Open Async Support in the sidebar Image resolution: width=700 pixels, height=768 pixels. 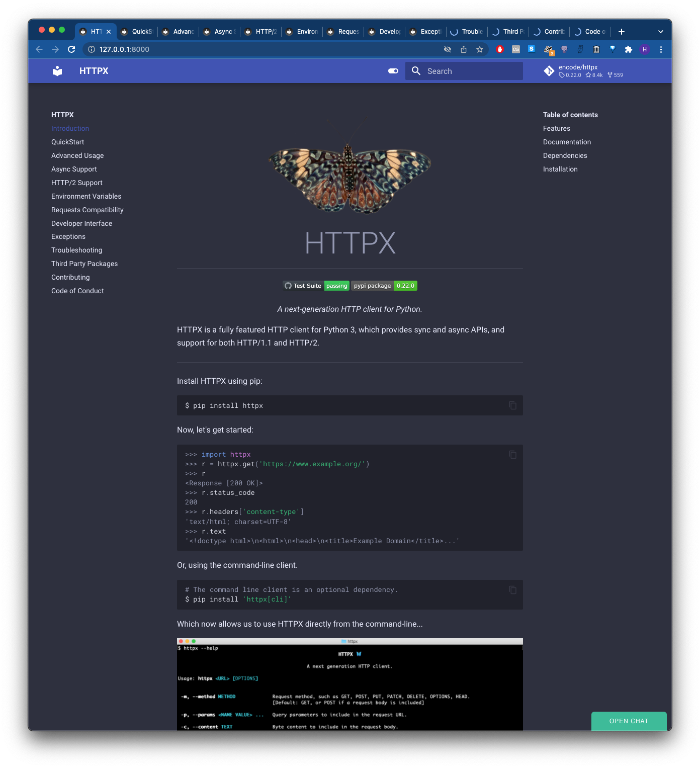click(74, 169)
